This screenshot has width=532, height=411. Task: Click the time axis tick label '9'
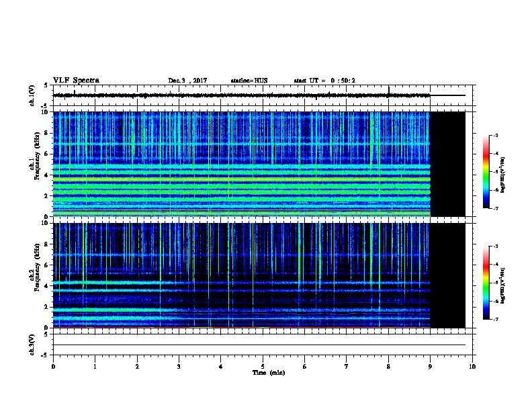pyautogui.click(x=430, y=366)
